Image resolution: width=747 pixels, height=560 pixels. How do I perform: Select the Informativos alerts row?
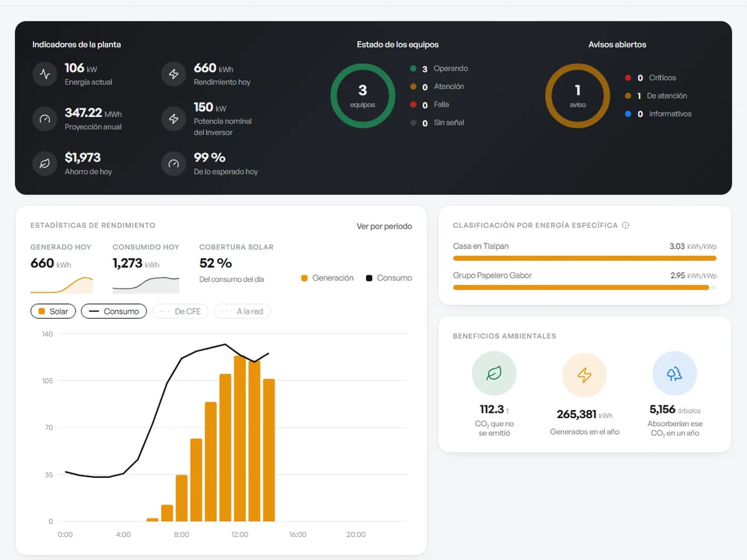(658, 114)
